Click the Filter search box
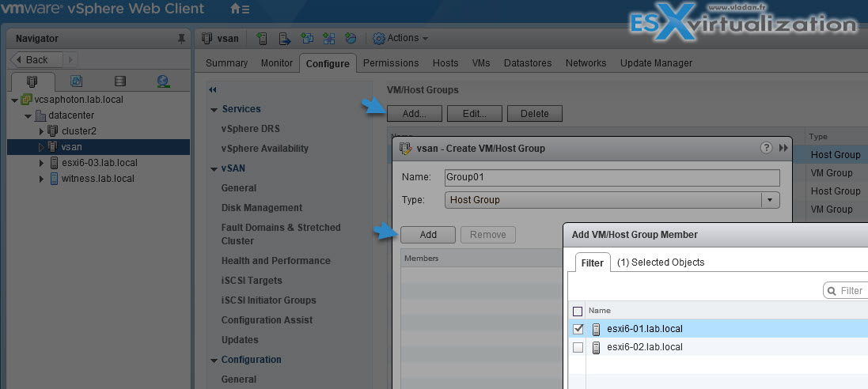The height and width of the screenshot is (389, 868). [x=846, y=290]
